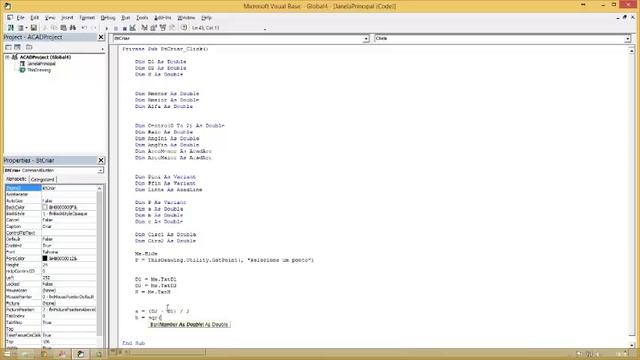The image size is (640, 360).
Task: Open Visual Basic Help icon
Action: [184, 28]
